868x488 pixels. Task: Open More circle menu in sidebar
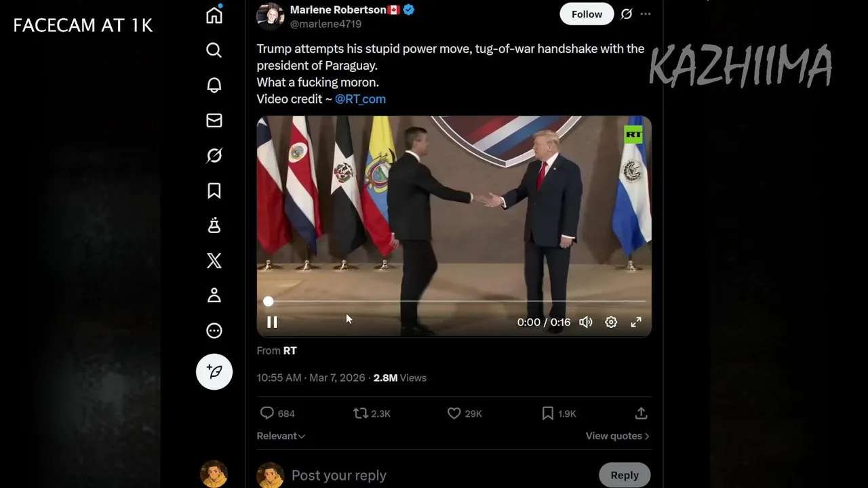[x=214, y=331]
